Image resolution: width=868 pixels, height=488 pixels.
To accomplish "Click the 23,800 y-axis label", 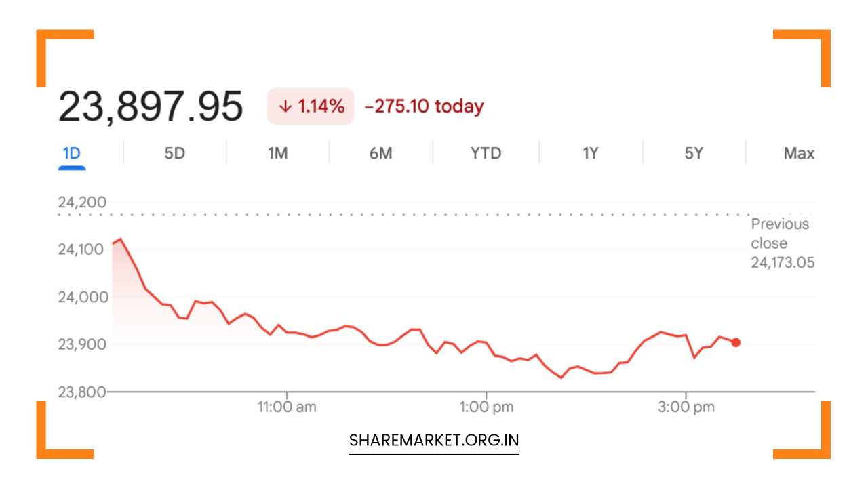I will tap(82, 392).
